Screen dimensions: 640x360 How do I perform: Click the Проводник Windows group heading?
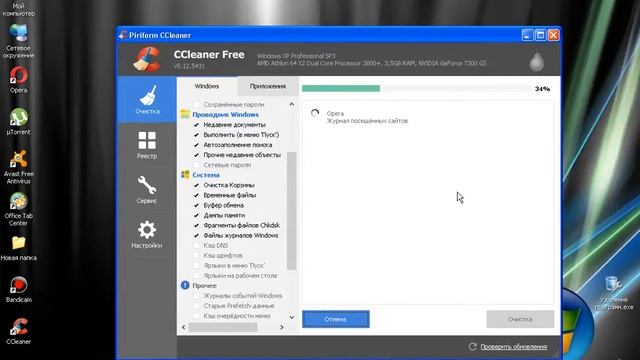[225, 115]
